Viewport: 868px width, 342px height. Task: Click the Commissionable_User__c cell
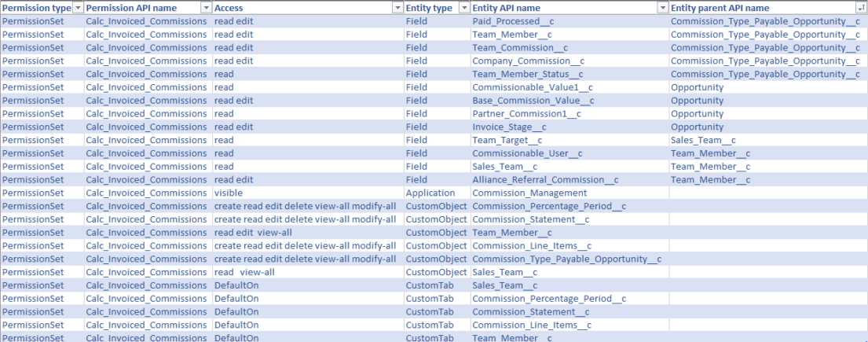point(527,153)
